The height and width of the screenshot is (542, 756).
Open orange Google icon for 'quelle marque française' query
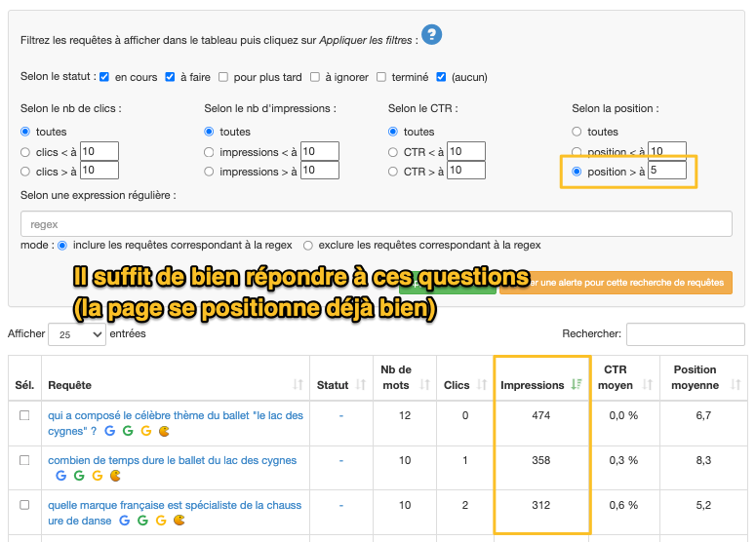pyautogui.click(x=161, y=521)
